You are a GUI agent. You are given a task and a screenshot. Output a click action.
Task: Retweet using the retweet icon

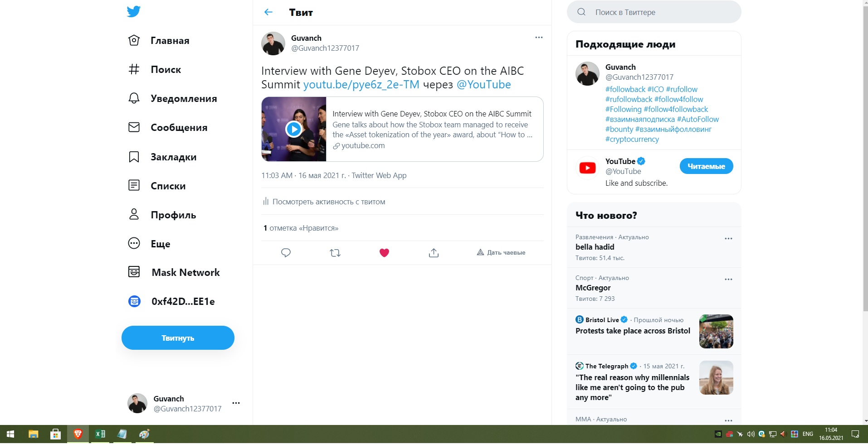coord(335,253)
